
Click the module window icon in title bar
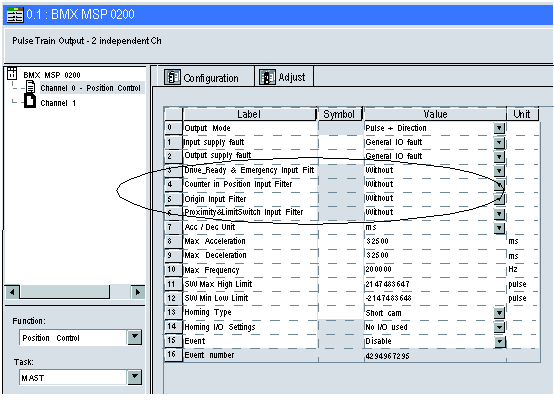point(15,15)
